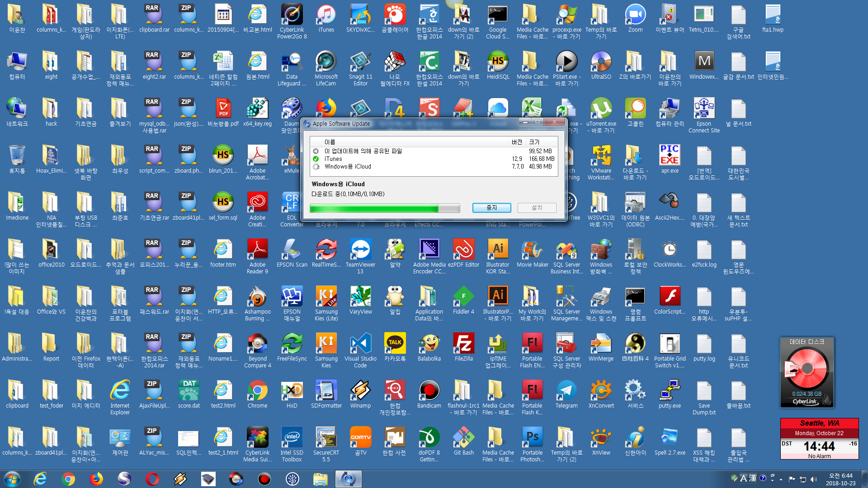The width and height of the screenshot is (868, 488).
Task: Open the Fiddler 4 desktop icon
Action: (x=463, y=300)
